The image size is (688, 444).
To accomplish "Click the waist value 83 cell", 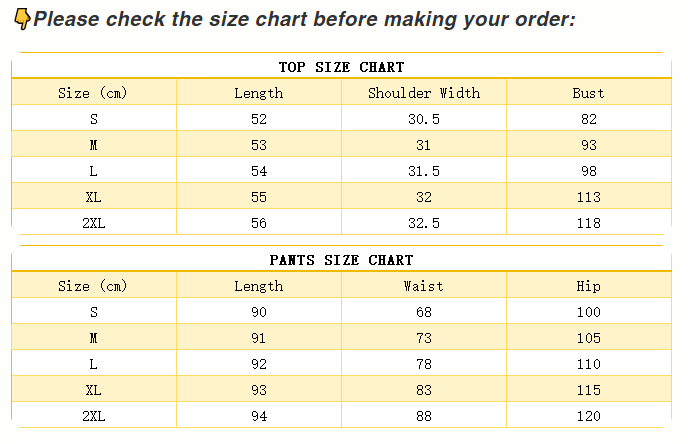I will point(424,390).
